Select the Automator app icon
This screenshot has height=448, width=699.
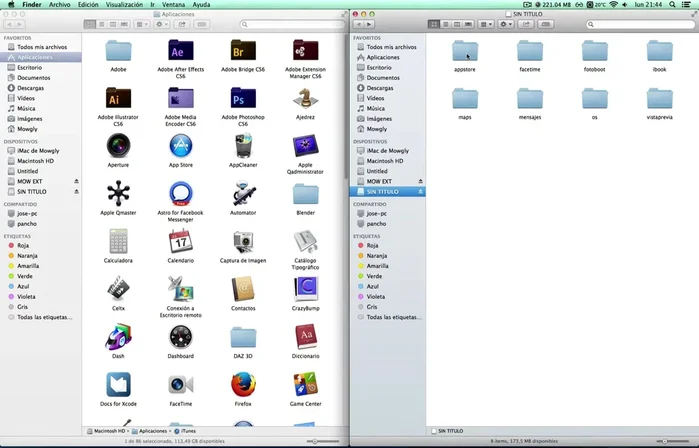point(243,193)
